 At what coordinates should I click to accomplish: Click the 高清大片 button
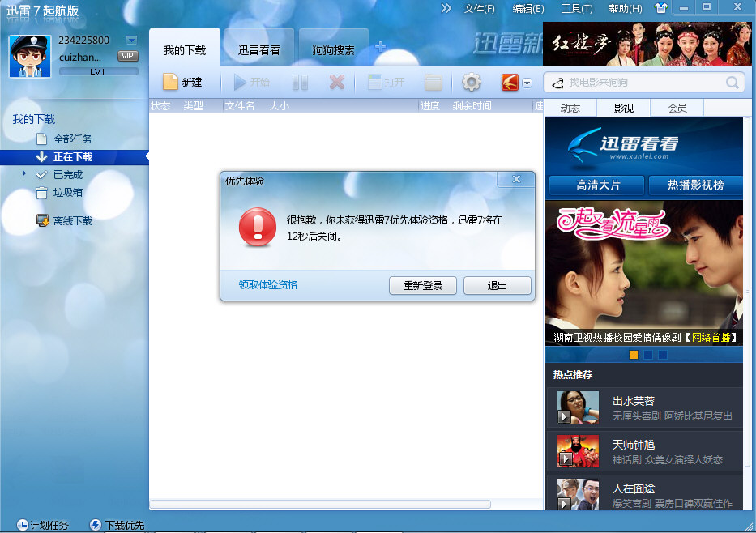point(597,185)
